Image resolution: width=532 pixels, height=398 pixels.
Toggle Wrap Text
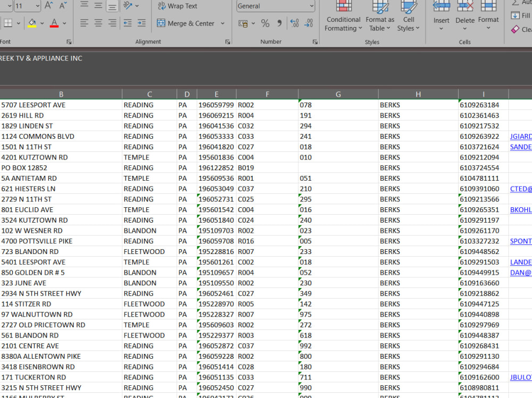(177, 6)
